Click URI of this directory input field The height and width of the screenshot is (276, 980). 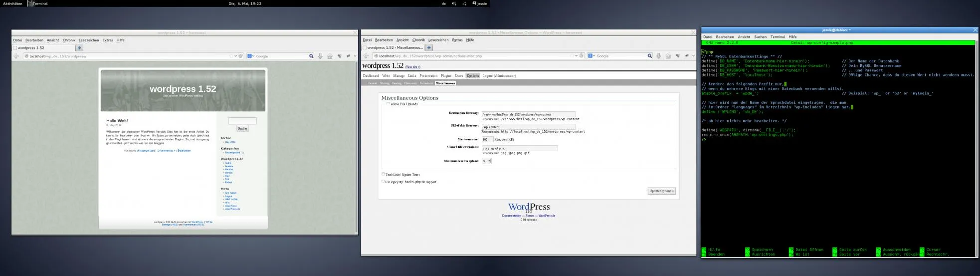[528, 127]
